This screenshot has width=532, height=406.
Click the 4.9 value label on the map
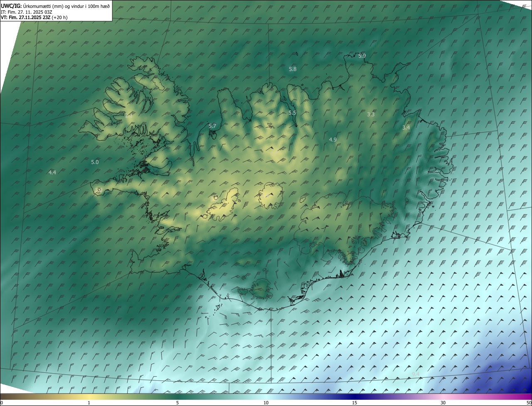click(332, 139)
